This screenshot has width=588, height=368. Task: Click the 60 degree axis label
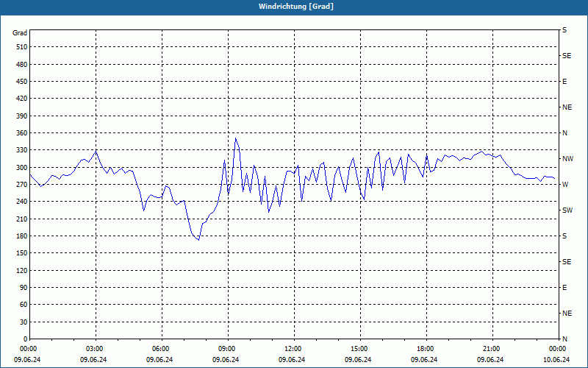pyautogui.click(x=24, y=305)
